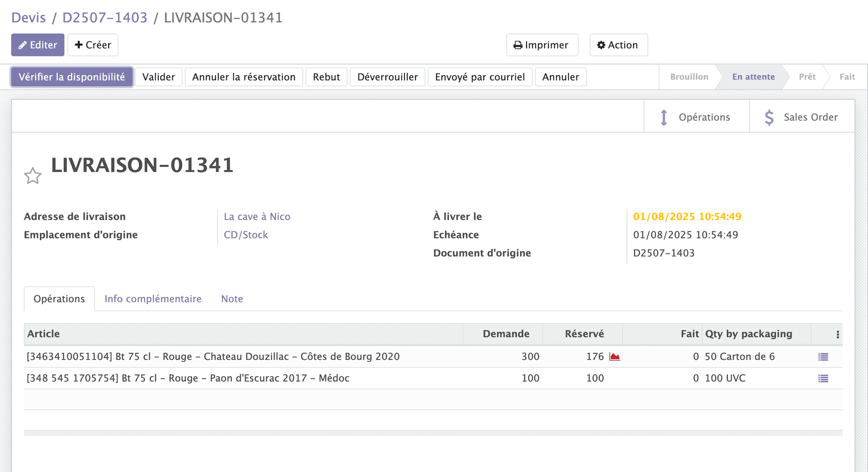Click the printer icon on Imprimer button
The height and width of the screenshot is (472, 868).
pos(519,45)
